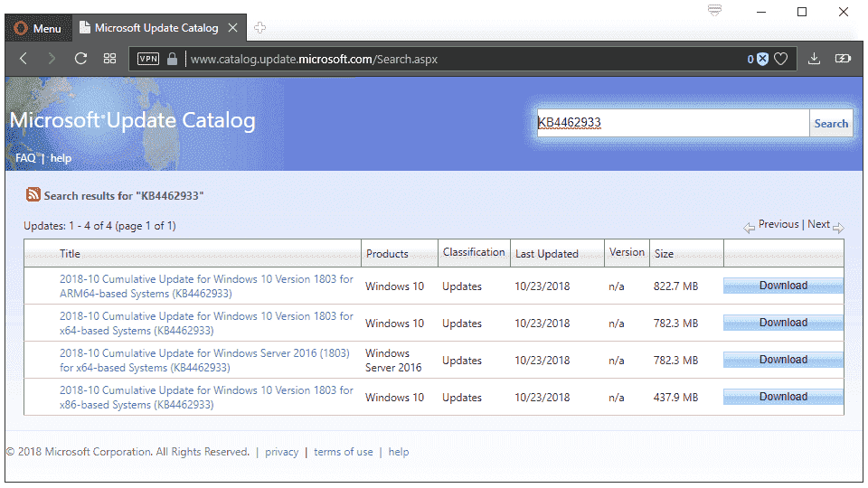Image resolution: width=868 pixels, height=488 pixels.
Task: Sort by Version column header
Action: coord(627,252)
